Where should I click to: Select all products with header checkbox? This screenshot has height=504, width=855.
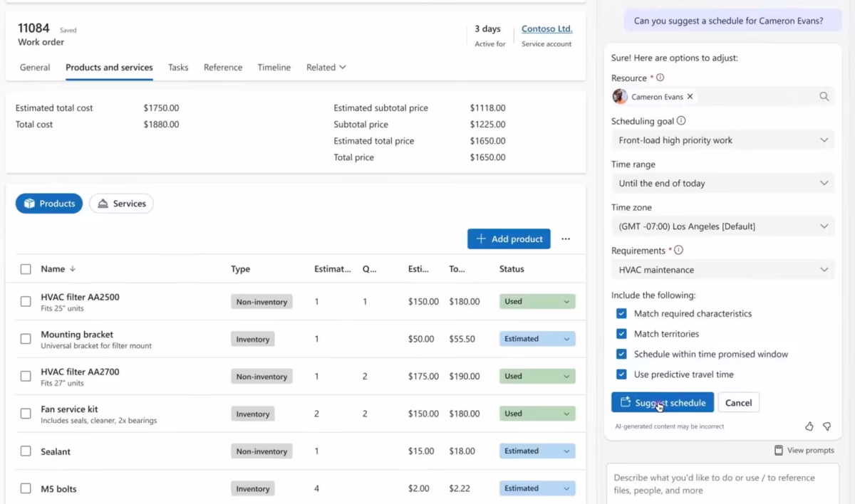coord(26,269)
